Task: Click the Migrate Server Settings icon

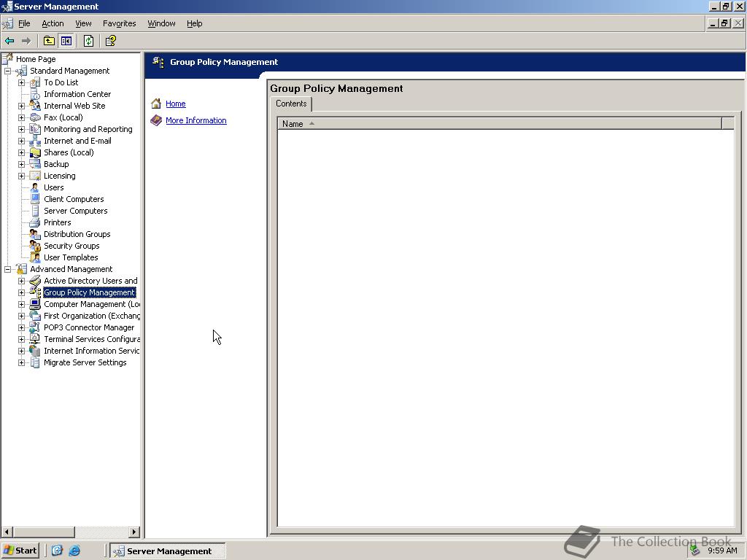Action: click(x=35, y=362)
